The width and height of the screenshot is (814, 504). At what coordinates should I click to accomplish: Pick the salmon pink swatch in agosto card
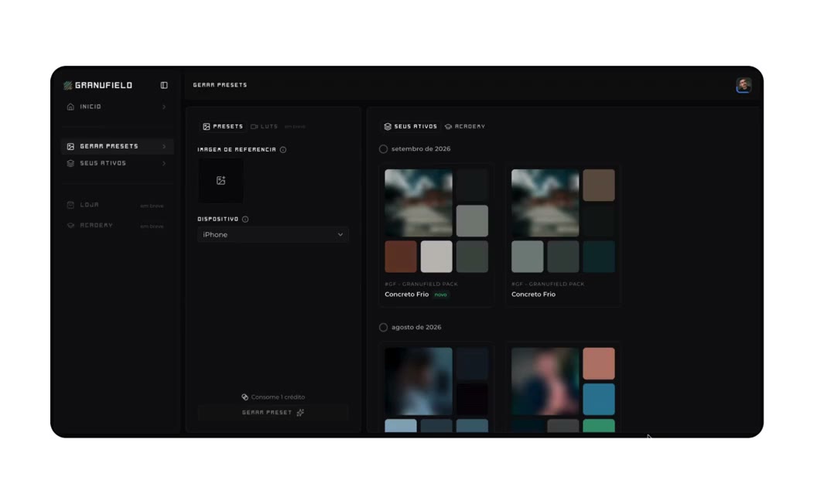(x=599, y=363)
